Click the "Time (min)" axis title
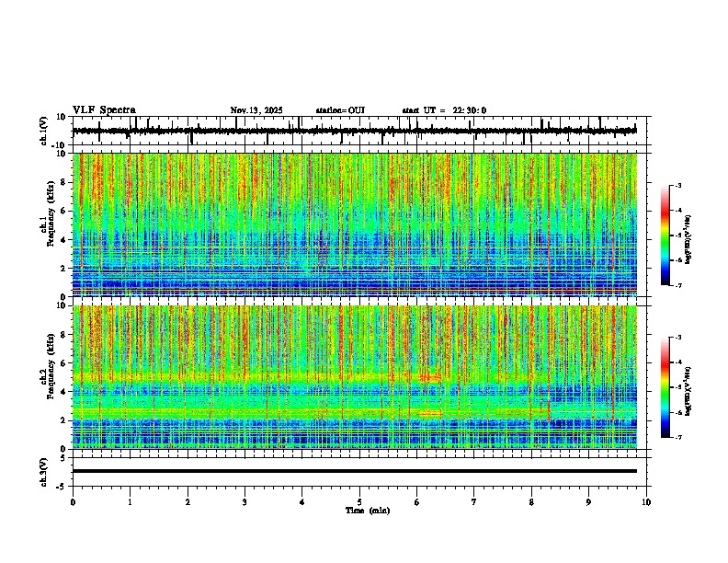 tap(368, 511)
